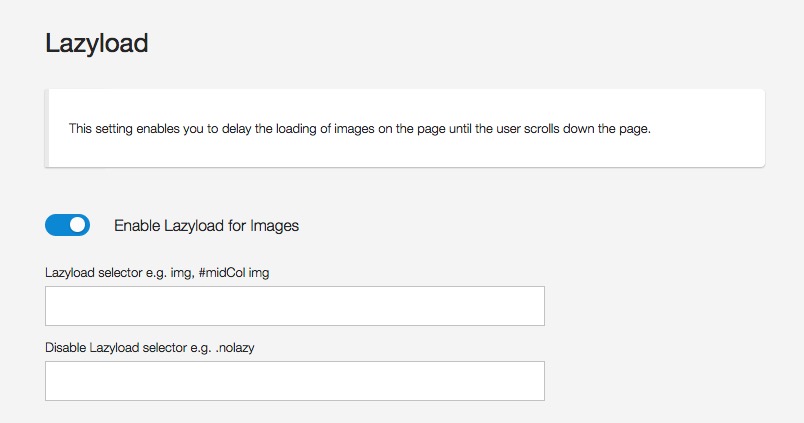Toggle the Enable Lazyload for Images switch
804x423 pixels.
[x=68, y=226]
